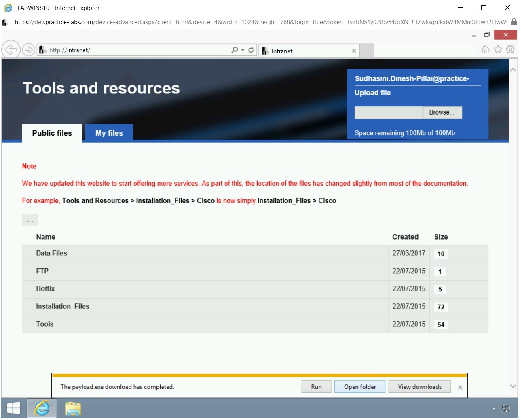Navigate back to the previous page
Image resolution: width=520 pixels, height=420 pixels.
point(11,49)
